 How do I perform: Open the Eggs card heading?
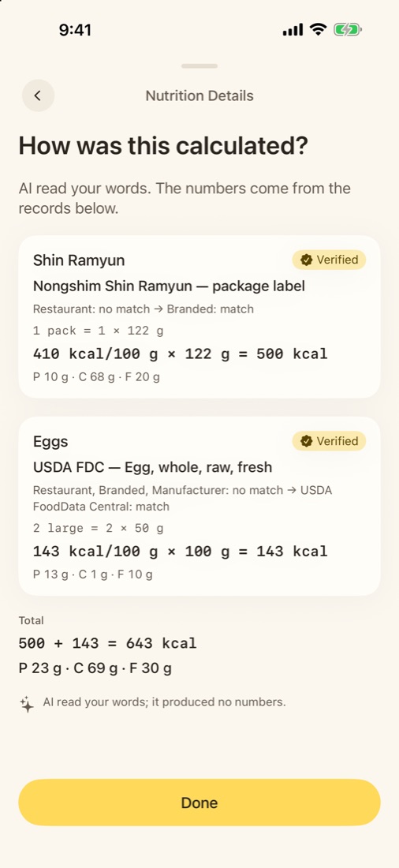50,442
